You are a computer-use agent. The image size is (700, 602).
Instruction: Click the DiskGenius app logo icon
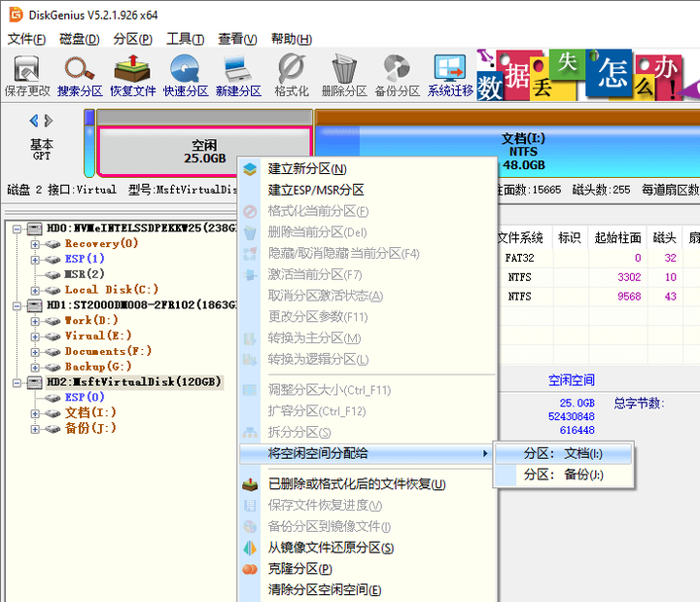click(x=16, y=15)
